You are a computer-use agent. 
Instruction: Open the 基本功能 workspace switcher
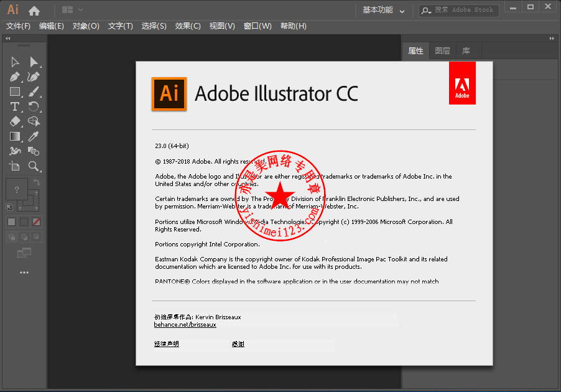(383, 10)
